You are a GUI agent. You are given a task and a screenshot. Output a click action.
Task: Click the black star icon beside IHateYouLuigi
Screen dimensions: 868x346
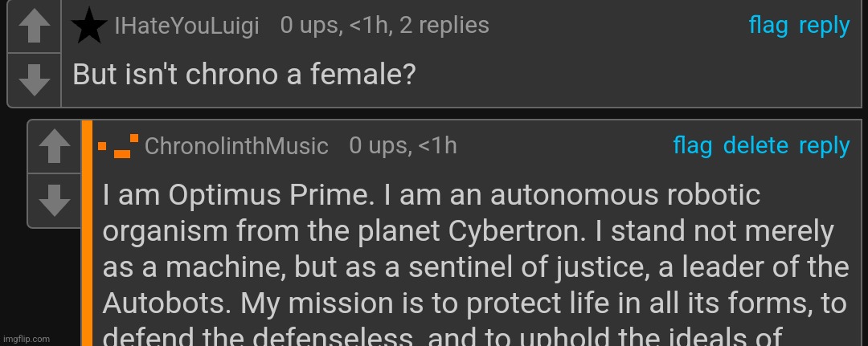click(x=89, y=26)
